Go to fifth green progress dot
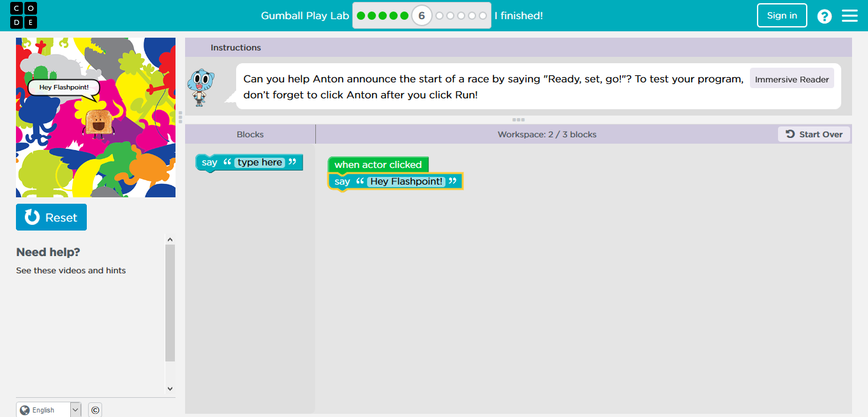This screenshot has height=417, width=868. coord(404,15)
